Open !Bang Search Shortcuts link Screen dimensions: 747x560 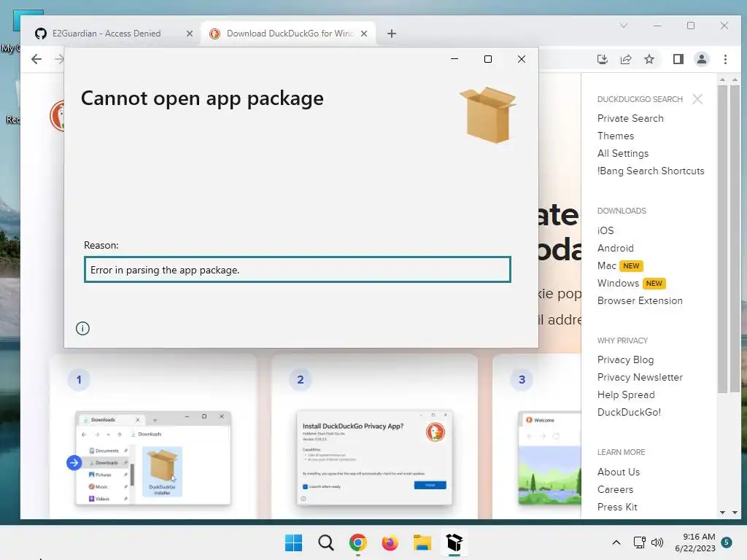[651, 171]
